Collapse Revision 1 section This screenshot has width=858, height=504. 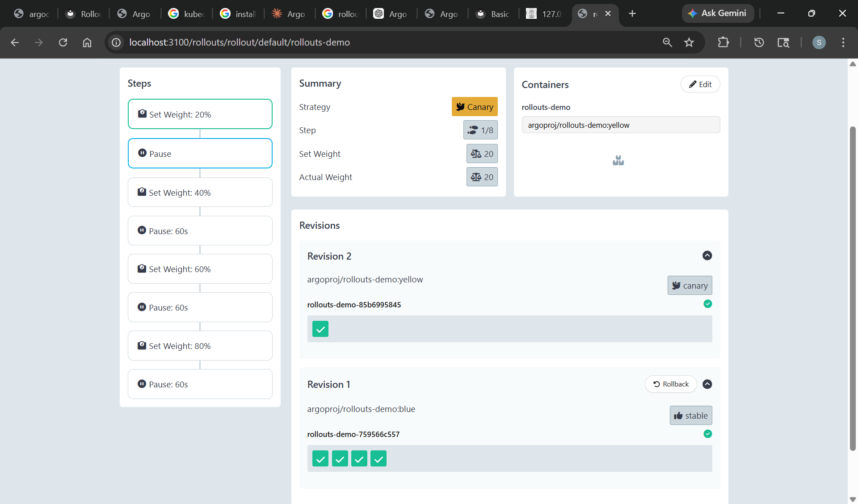click(x=707, y=384)
